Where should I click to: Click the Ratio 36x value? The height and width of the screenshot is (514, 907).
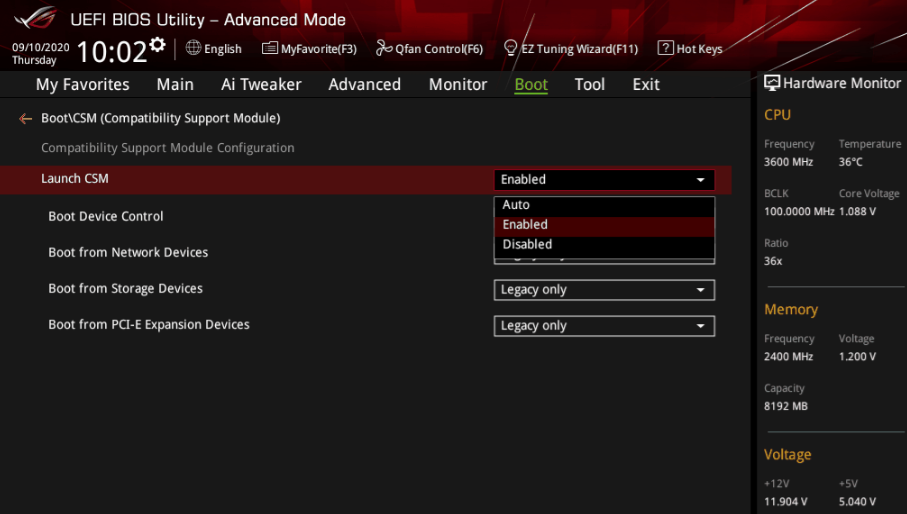[773, 261]
